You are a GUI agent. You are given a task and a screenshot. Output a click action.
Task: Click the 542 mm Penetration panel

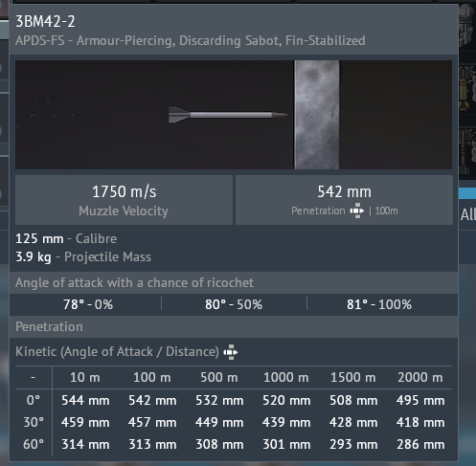[x=344, y=200]
